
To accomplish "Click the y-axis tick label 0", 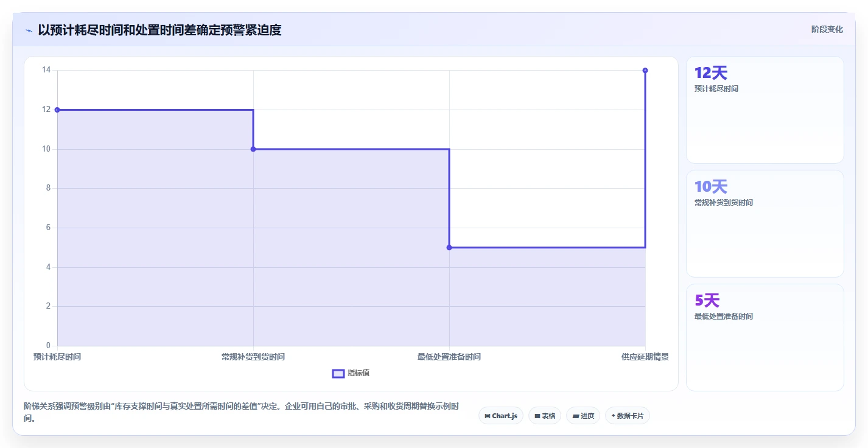I will tap(48, 346).
